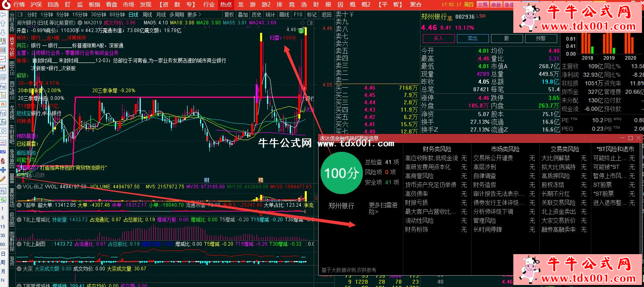Open the VOL-BLZ indicator dropdown arrow
The width and height of the screenshot is (644, 287).
point(19,187)
